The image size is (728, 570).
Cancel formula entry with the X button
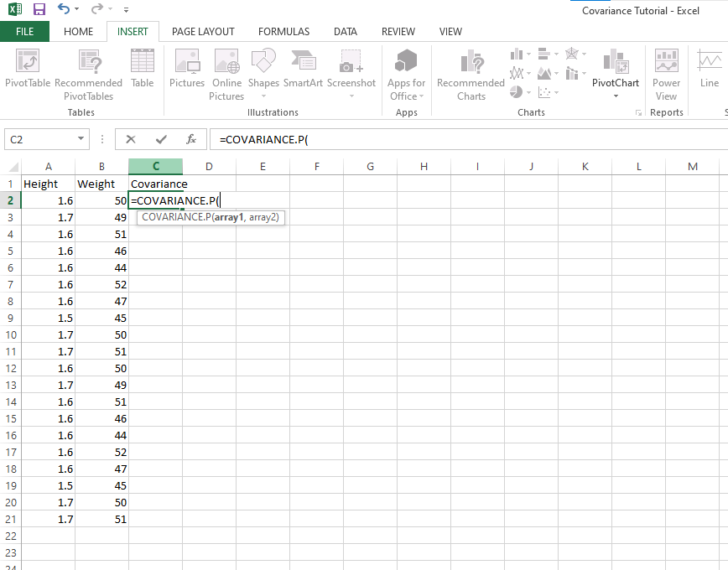pyautogui.click(x=130, y=139)
